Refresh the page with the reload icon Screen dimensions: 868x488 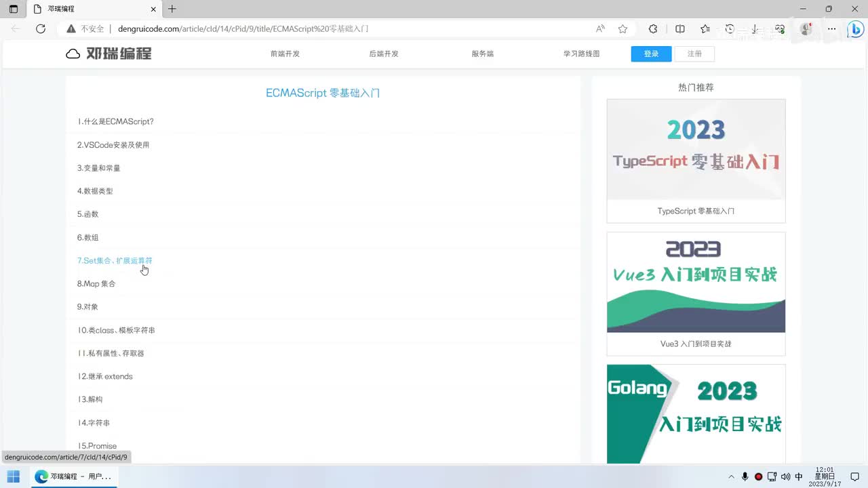41,29
